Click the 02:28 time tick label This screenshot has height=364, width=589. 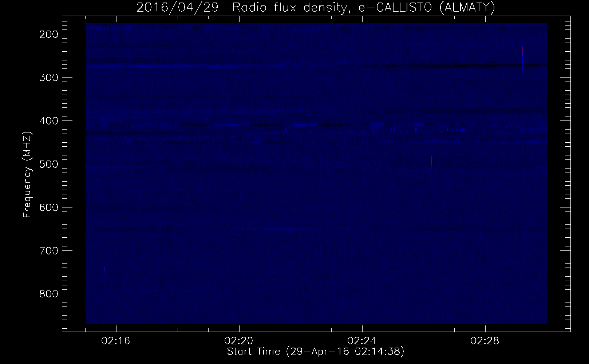tap(485, 341)
